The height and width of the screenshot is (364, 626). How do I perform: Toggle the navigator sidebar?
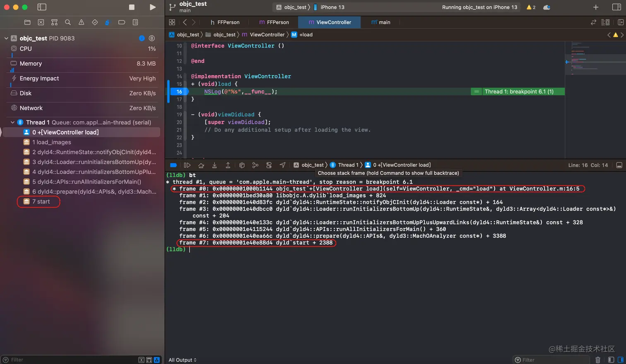coord(41,7)
